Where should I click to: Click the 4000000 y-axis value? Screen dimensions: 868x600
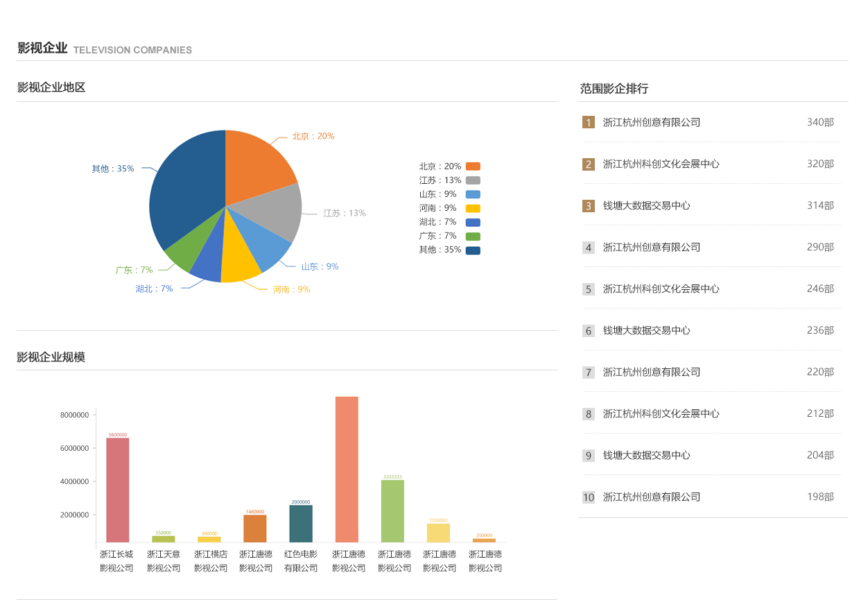(x=75, y=481)
